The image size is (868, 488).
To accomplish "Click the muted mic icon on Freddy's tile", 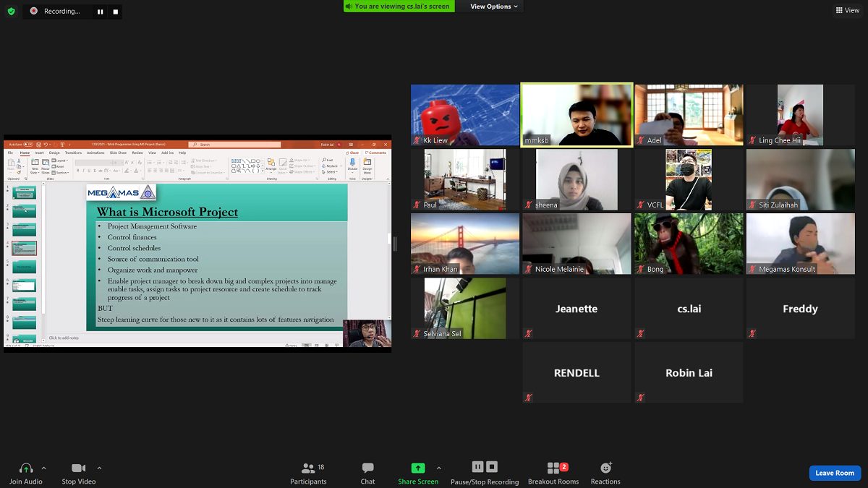I will coord(752,333).
